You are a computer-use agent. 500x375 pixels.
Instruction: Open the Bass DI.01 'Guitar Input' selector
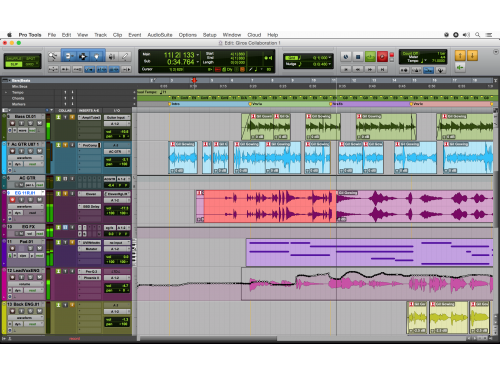coord(117,117)
